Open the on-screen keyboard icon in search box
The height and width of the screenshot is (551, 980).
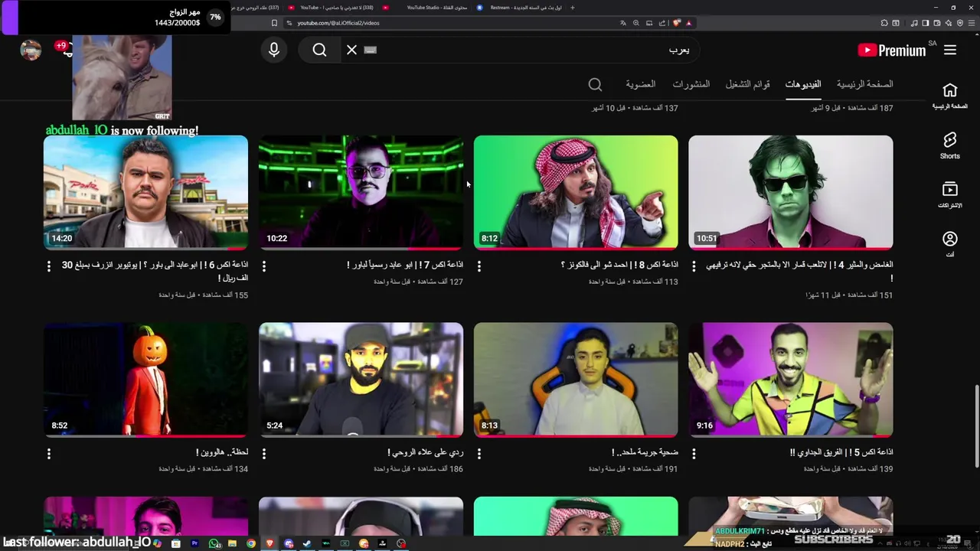(371, 50)
